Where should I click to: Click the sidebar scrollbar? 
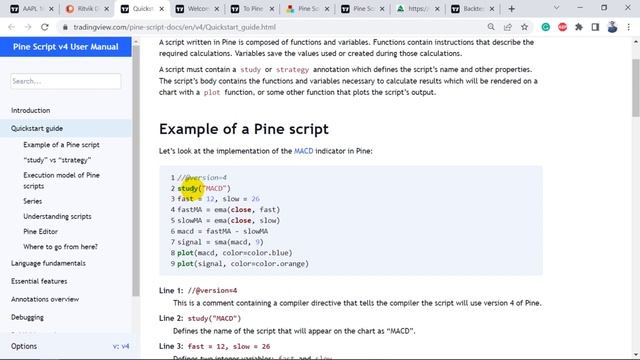point(136,171)
